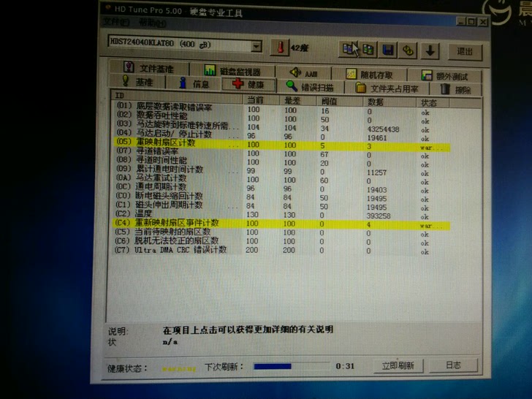Switch to the 错误扫描 tab
This screenshot has height=399, width=532.
tap(310, 87)
